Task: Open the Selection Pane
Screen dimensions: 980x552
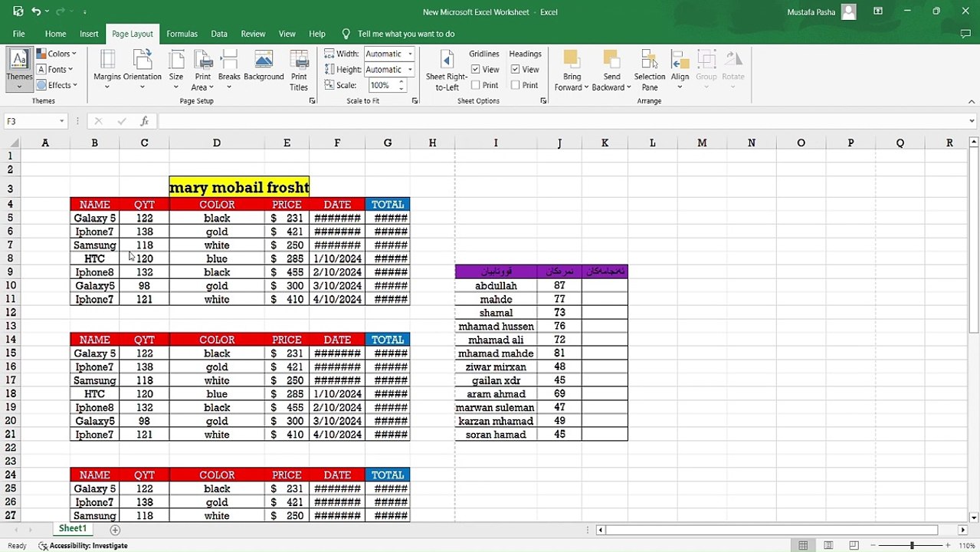Action: [649, 69]
